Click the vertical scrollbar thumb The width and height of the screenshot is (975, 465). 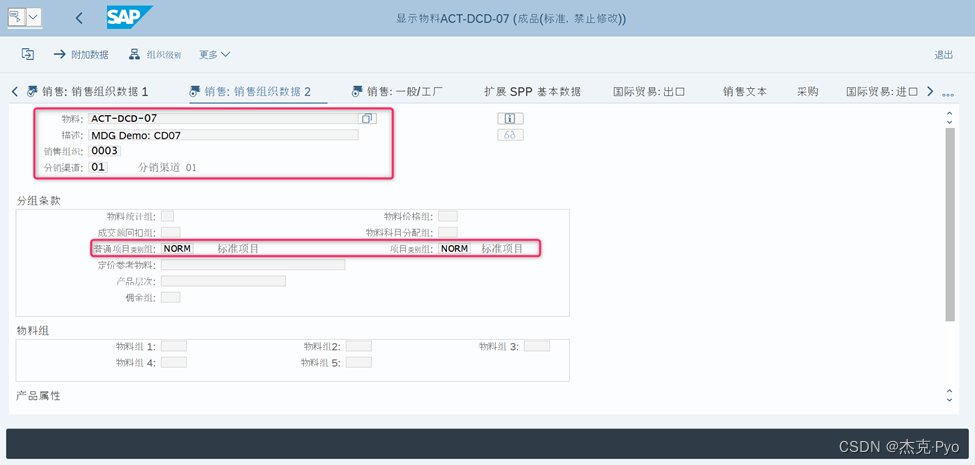[949, 224]
